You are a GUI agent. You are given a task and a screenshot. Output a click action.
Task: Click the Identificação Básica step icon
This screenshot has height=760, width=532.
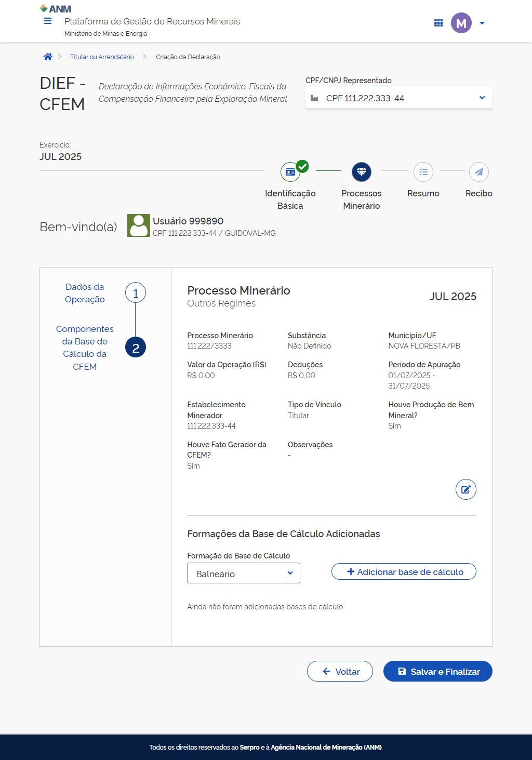pos(290,172)
